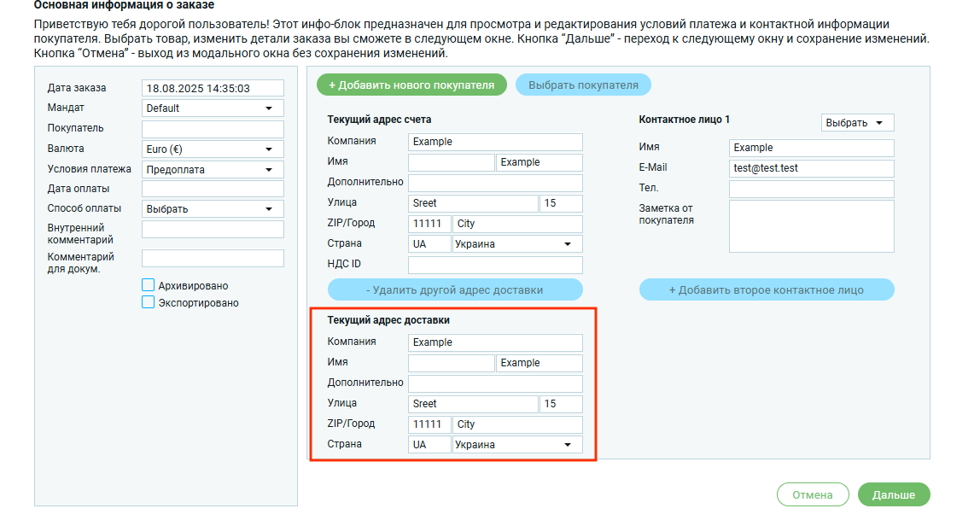Open the Выбрать dropdown for contact person
The image size is (980, 526).
pos(857,123)
